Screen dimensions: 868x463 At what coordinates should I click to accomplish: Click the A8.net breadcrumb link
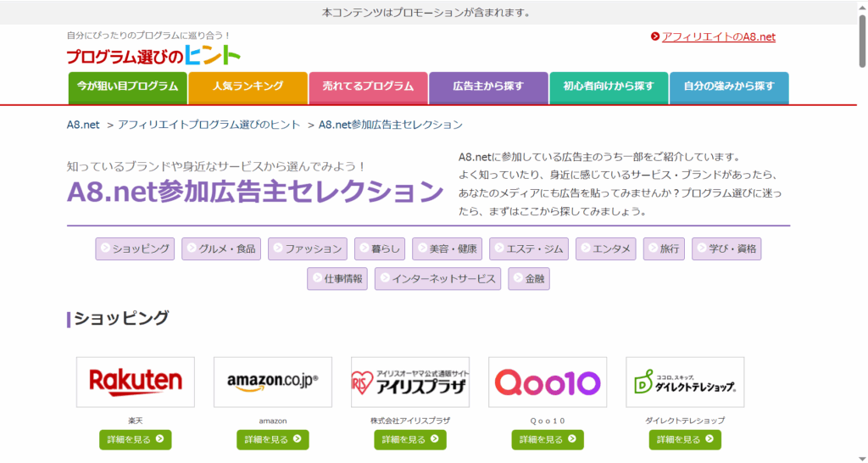click(x=84, y=125)
